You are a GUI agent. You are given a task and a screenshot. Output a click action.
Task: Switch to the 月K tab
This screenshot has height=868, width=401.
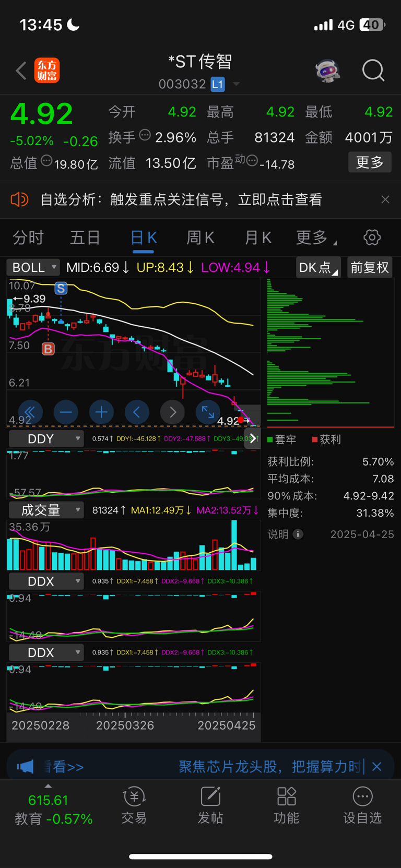tap(258, 238)
